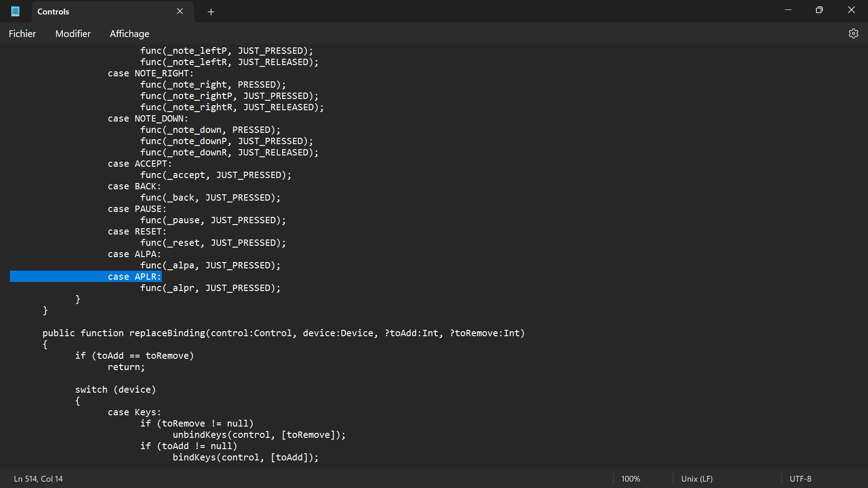Click the Unix (LF) line-ending indicator
Screen dimensions: 868x488
[697, 479]
